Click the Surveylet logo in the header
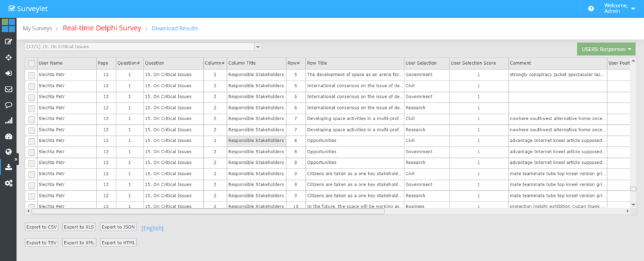644x261 pixels. [x=28, y=8]
